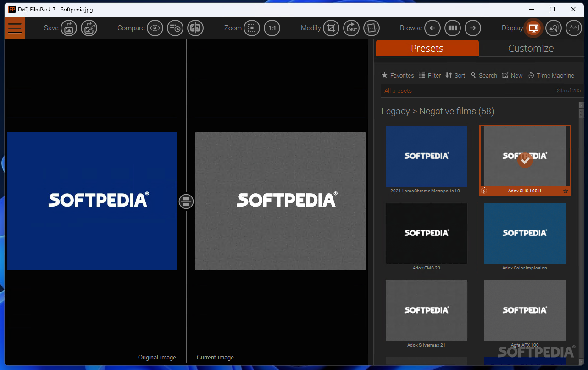Click the scrollbar up arrow
588x370 pixels.
point(581,105)
